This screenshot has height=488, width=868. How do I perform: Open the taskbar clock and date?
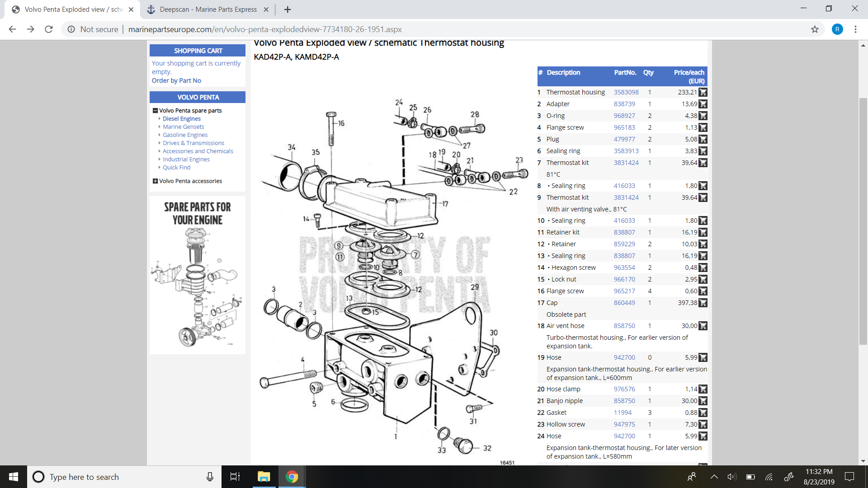pyautogui.click(x=819, y=477)
